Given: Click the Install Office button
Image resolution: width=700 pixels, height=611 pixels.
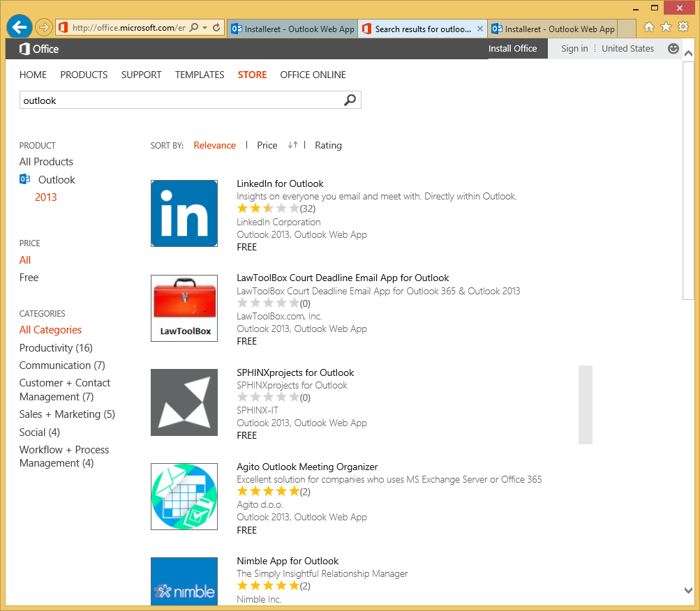Looking at the screenshot, I should 512,49.
